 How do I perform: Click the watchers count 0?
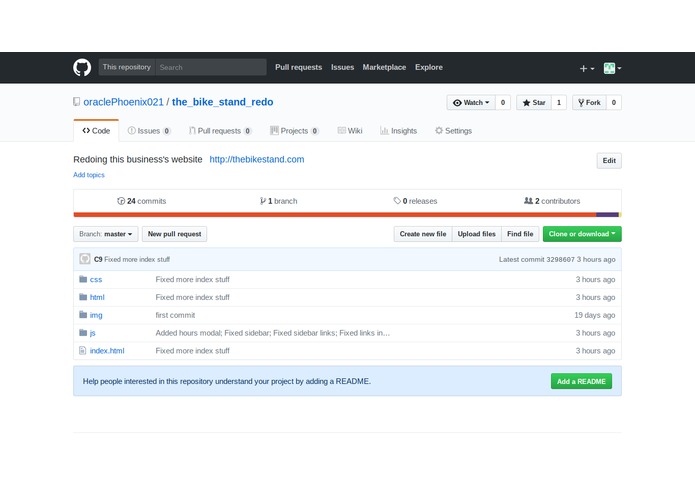503,102
